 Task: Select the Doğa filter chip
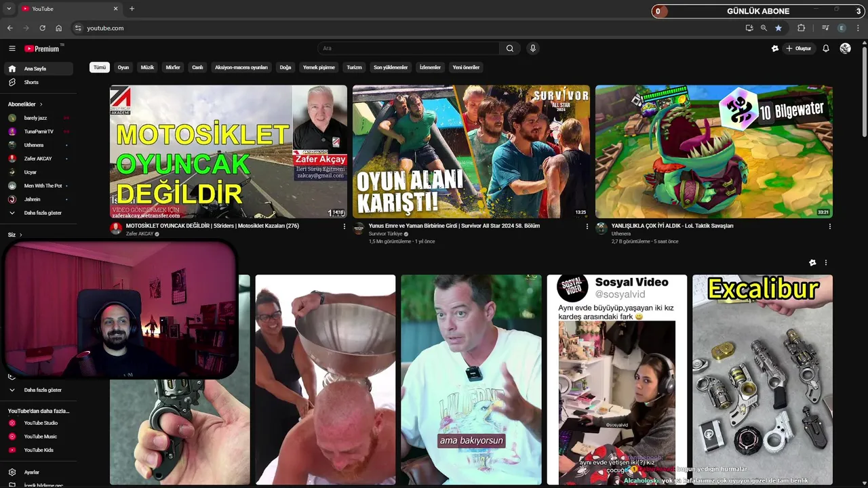click(285, 68)
